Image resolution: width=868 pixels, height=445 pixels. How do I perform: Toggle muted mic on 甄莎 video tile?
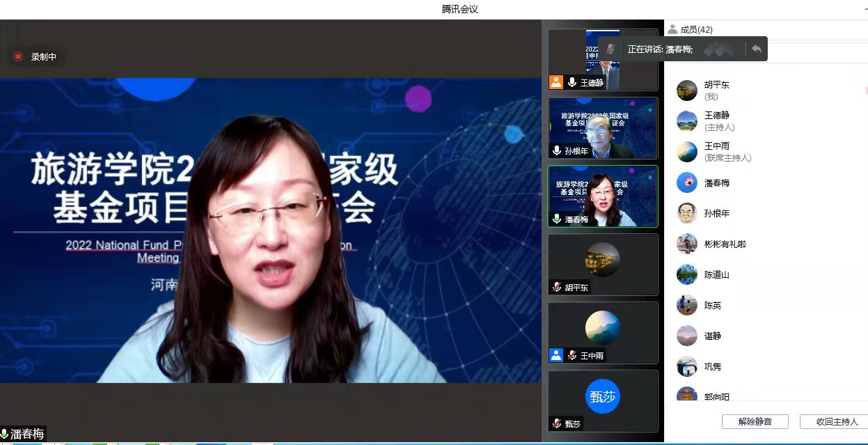click(x=557, y=423)
